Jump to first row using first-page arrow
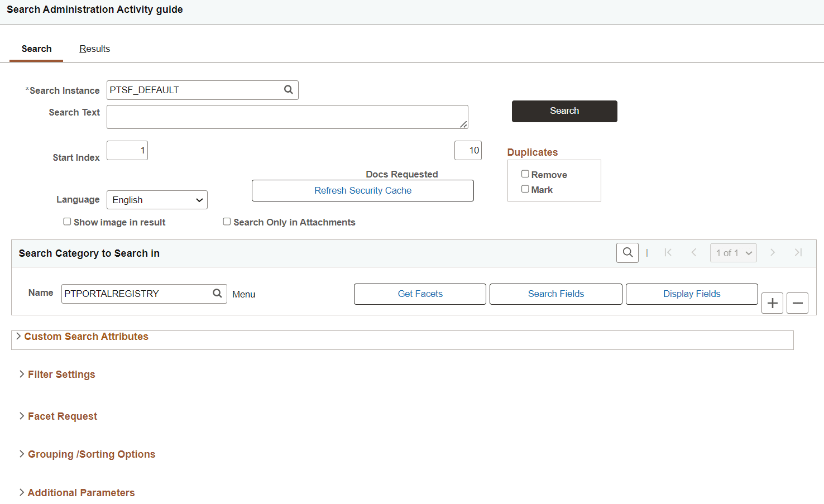Viewport: 824px width, 504px height. [x=668, y=252]
